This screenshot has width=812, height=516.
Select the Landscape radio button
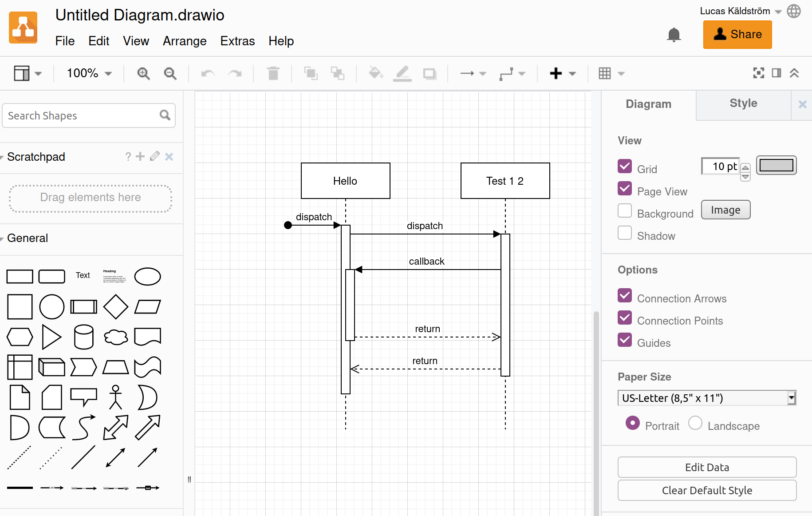[x=695, y=423]
